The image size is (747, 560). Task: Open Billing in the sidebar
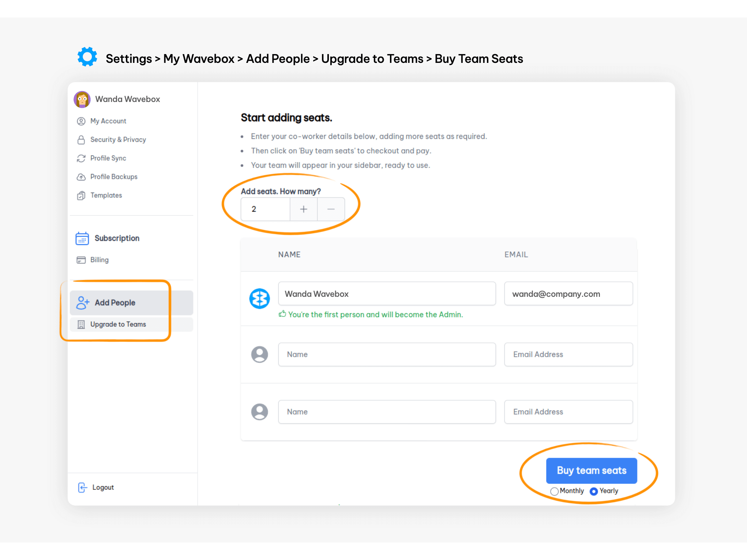click(100, 260)
